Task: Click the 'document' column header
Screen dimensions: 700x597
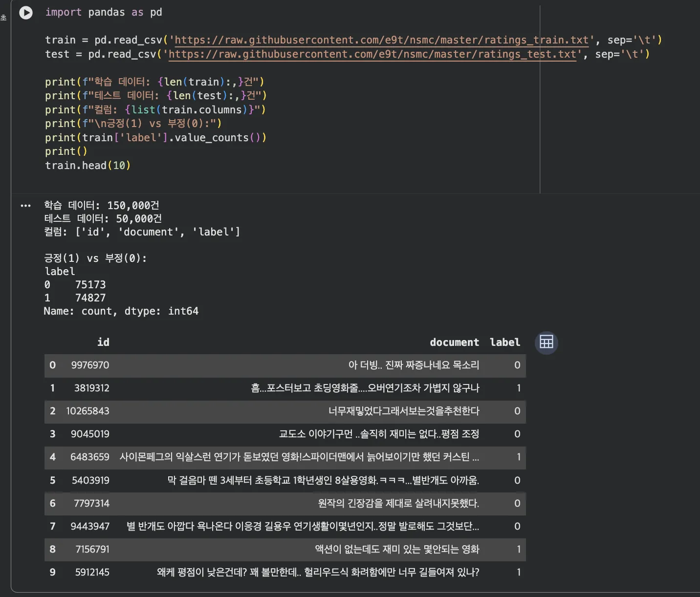Action: 454,342
